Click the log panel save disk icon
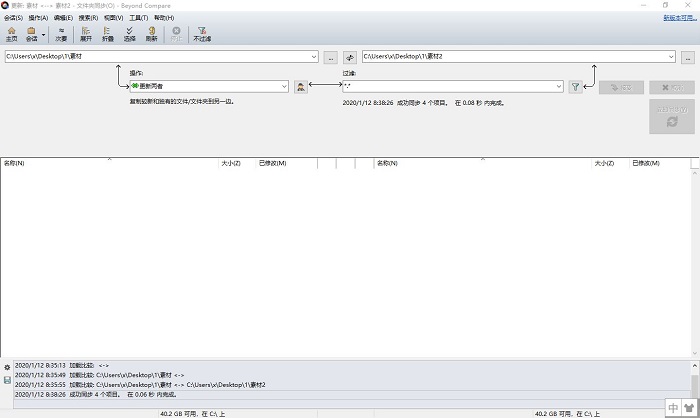This screenshot has height=418, width=700. click(x=7, y=380)
